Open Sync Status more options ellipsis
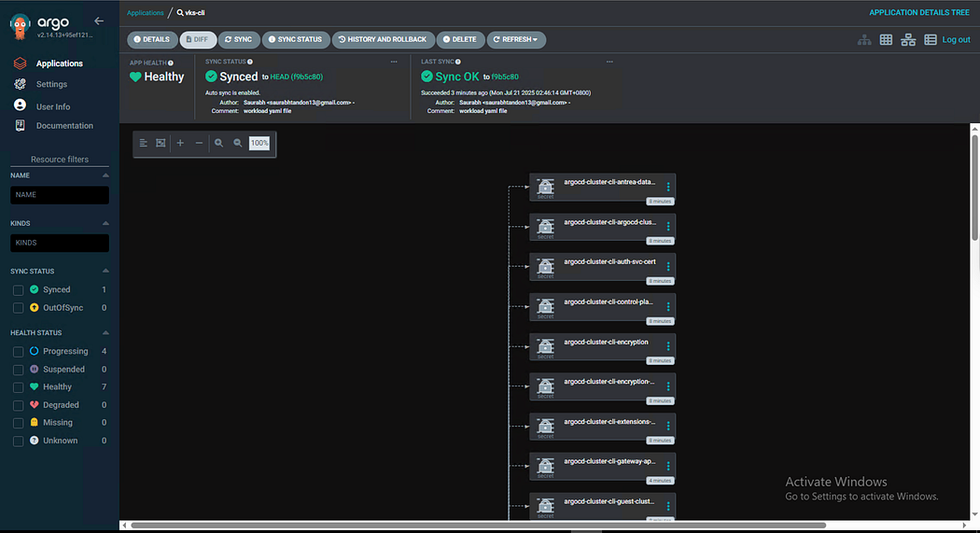Viewport: 980px width, 533px height. [394, 62]
